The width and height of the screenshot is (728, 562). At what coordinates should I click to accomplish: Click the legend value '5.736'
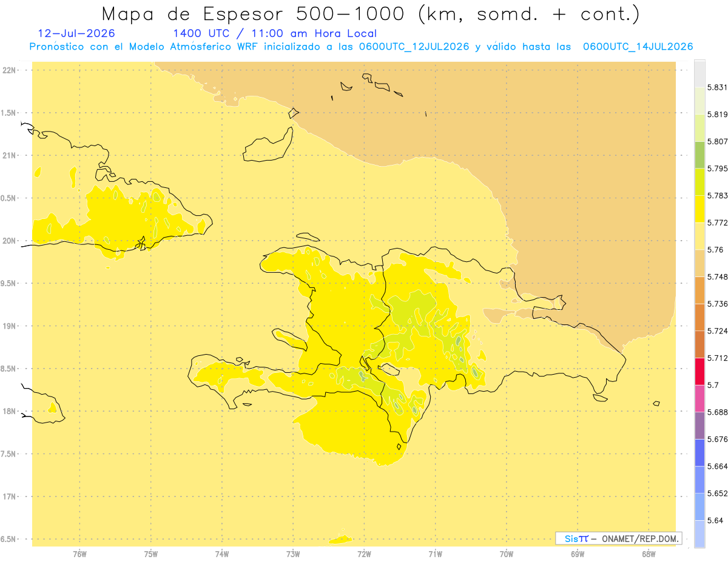[718, 304]
